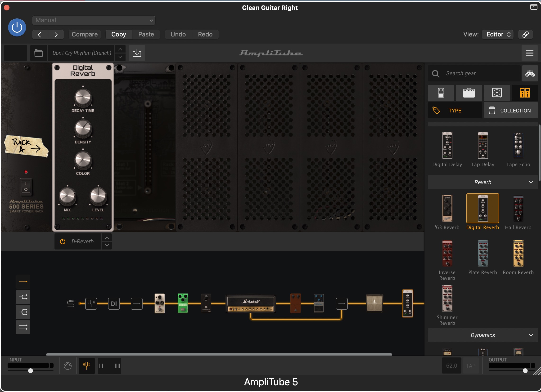Select the Tap Delay gear
This screenshot has height=392, width=541.
(482, 150)
